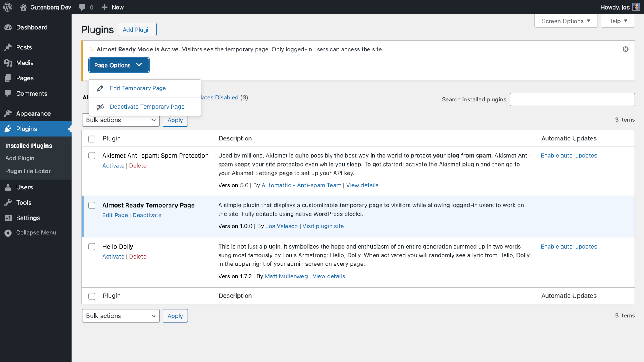This screenshot has width=644, height=362.
Task: Open Comments via the speech bubble icon
Action: coord(8,93)
